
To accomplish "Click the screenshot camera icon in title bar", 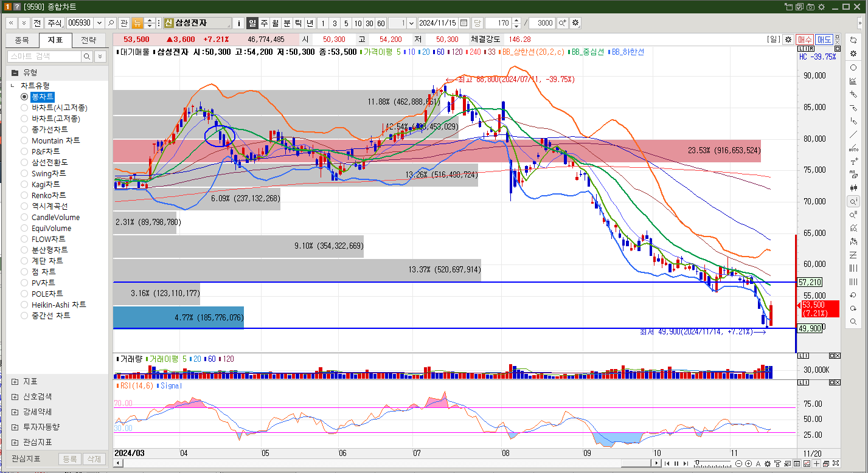I will tap(810, 7).
